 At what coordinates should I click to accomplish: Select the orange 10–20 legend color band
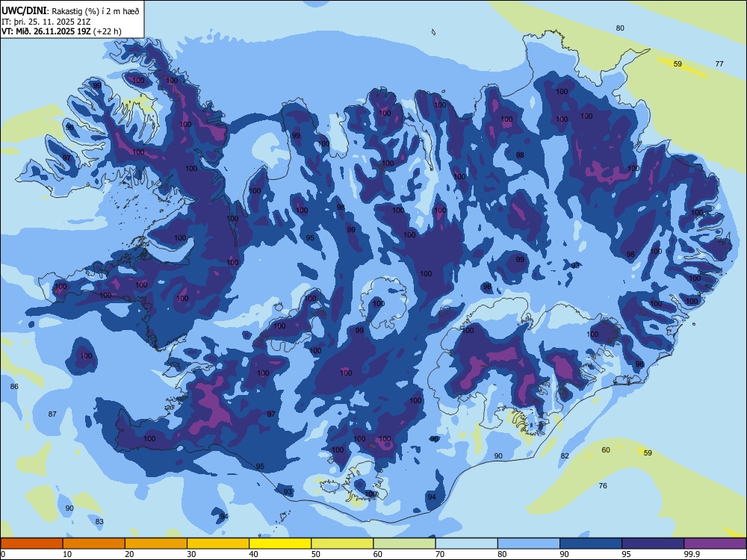94,544
